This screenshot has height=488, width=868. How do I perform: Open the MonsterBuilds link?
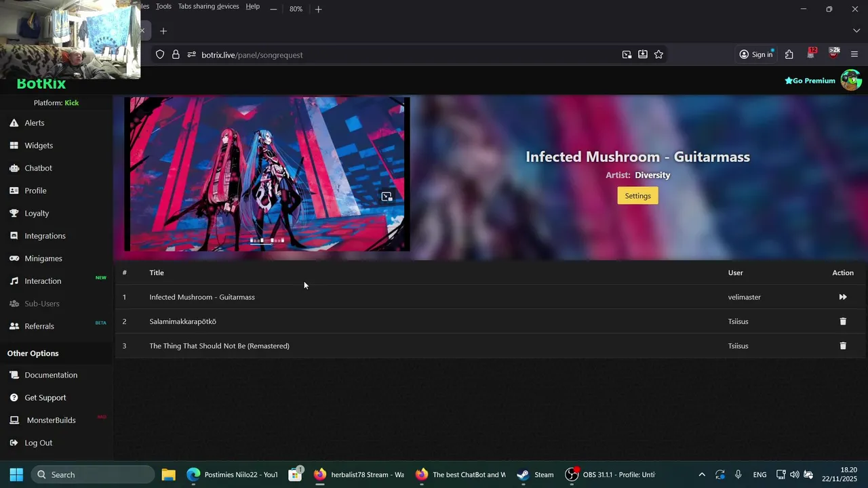tap(51, 420)
